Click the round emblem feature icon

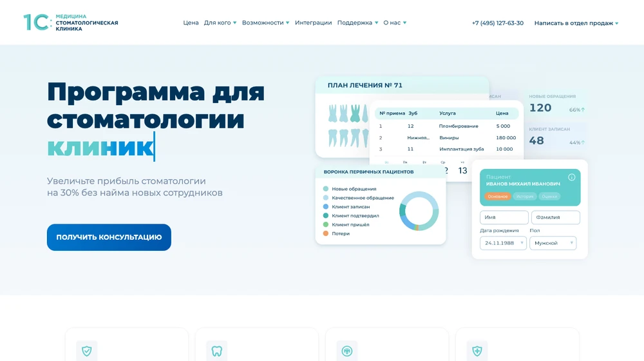[347, 351]
